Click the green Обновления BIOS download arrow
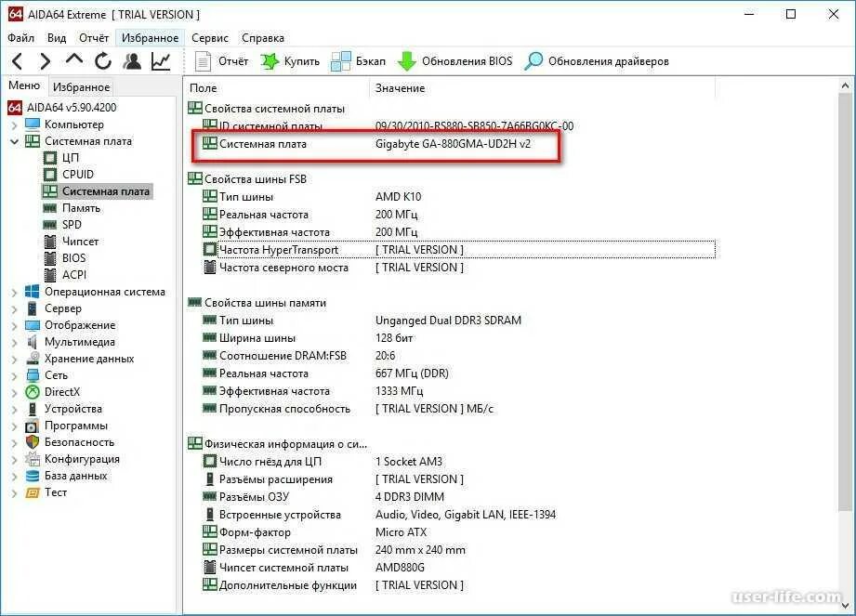856x616 pixels. click(406, 61)
